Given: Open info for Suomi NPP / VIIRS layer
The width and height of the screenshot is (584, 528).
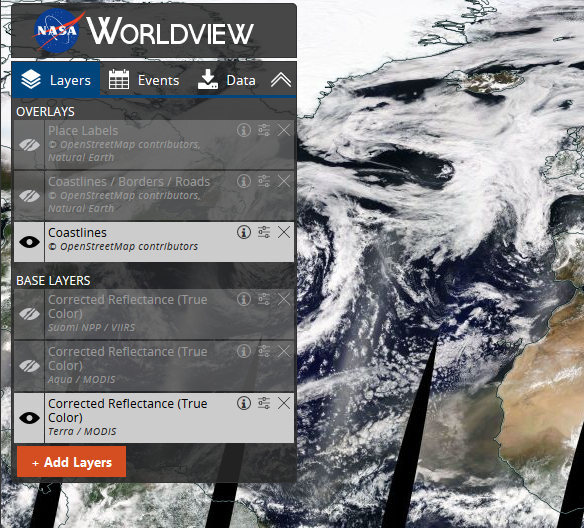Looking at the screenshot, I should (x=244, y=299).
